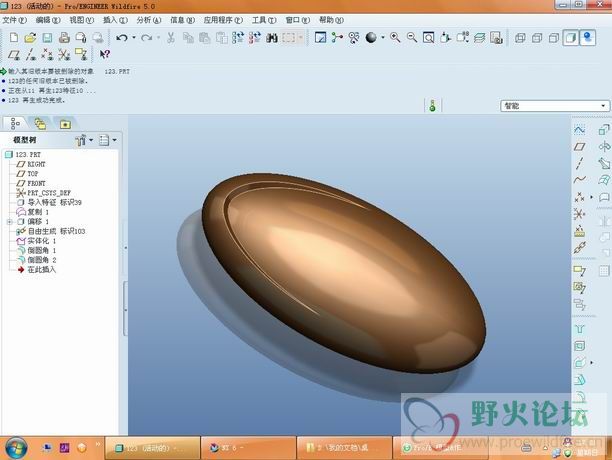Save the model with the diskette icon
The width and height of the screenshot is (612, 460).
click(x=47, y=37)
